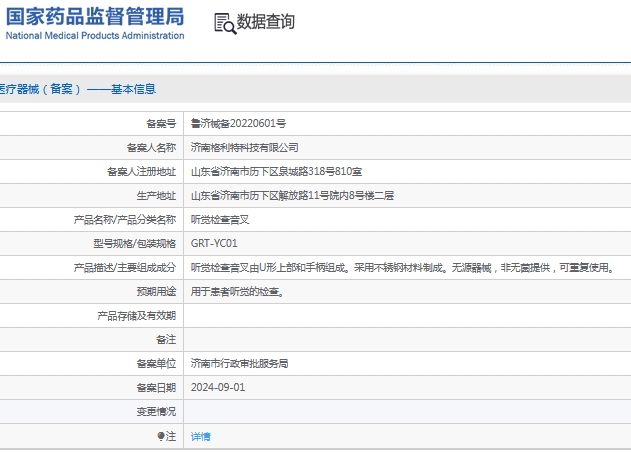This screenshot has width=631, height=452.
Task: Select 备案号 value 鲁济械备20220601号
Action: click(x=238, y=124)
